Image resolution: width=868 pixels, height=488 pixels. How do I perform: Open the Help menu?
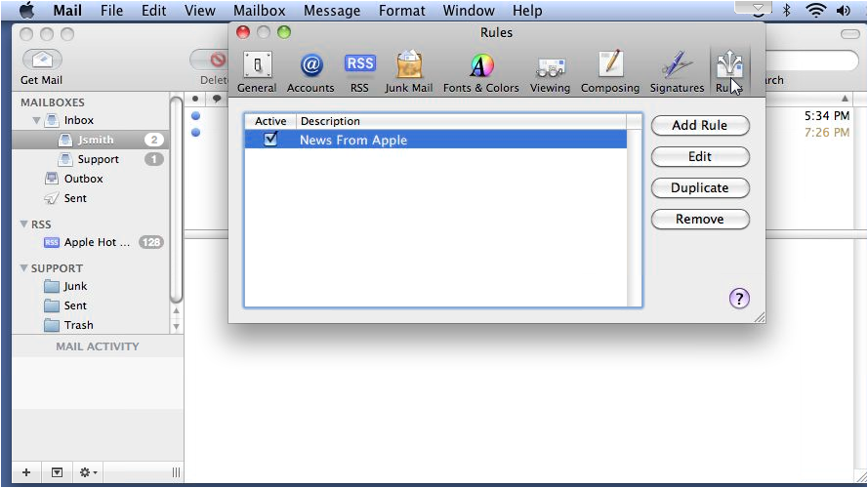[x=527, y=10]
